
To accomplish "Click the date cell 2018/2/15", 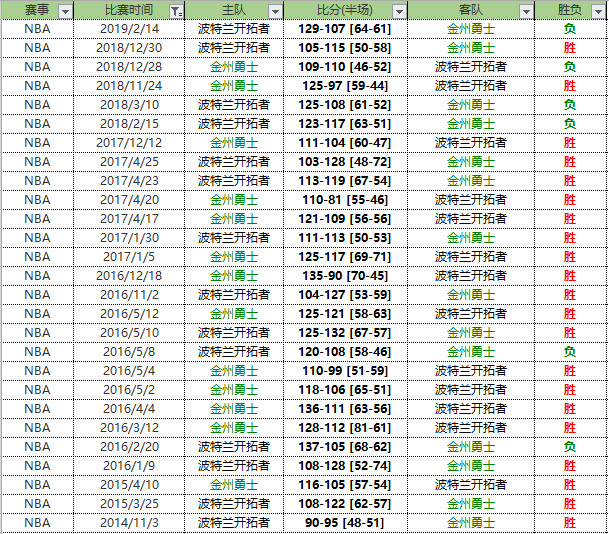I will [129, 124].
